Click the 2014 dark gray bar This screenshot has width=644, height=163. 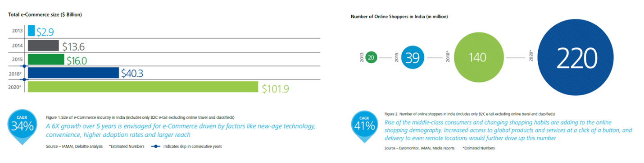coord(43,46)
